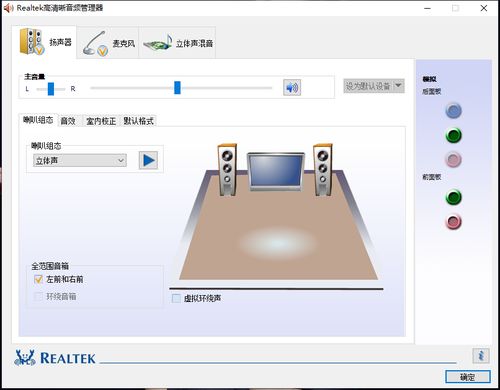
Task: Expand the 设为默认设备 dropdown arrow
Action: pos(398,86)
